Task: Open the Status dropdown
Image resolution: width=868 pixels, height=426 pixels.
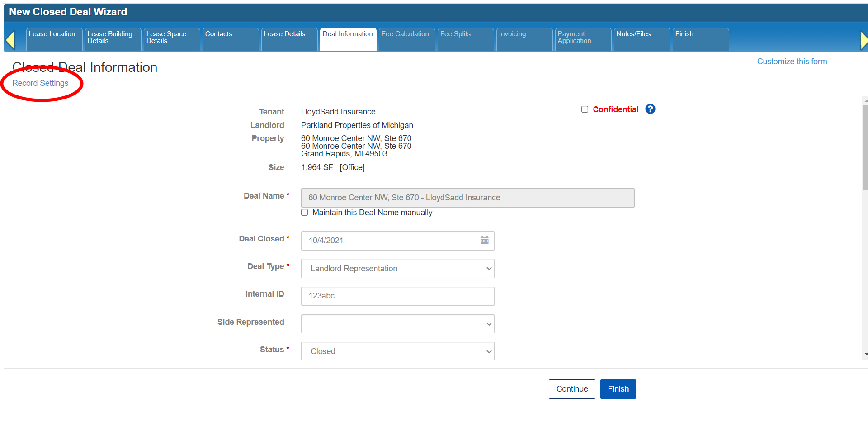Action: click(x=397, y=351)
